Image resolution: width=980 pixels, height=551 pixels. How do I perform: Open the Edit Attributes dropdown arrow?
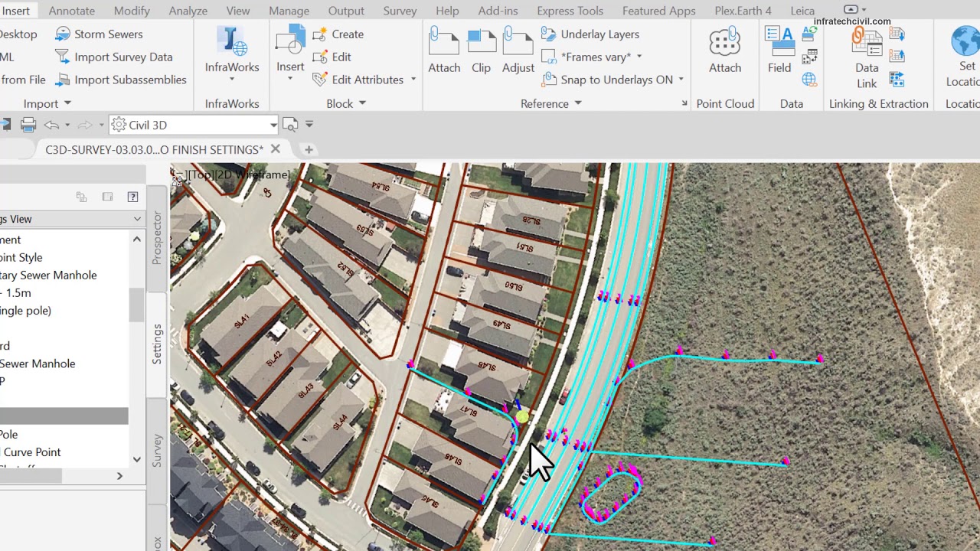click(x=413, y=80)
